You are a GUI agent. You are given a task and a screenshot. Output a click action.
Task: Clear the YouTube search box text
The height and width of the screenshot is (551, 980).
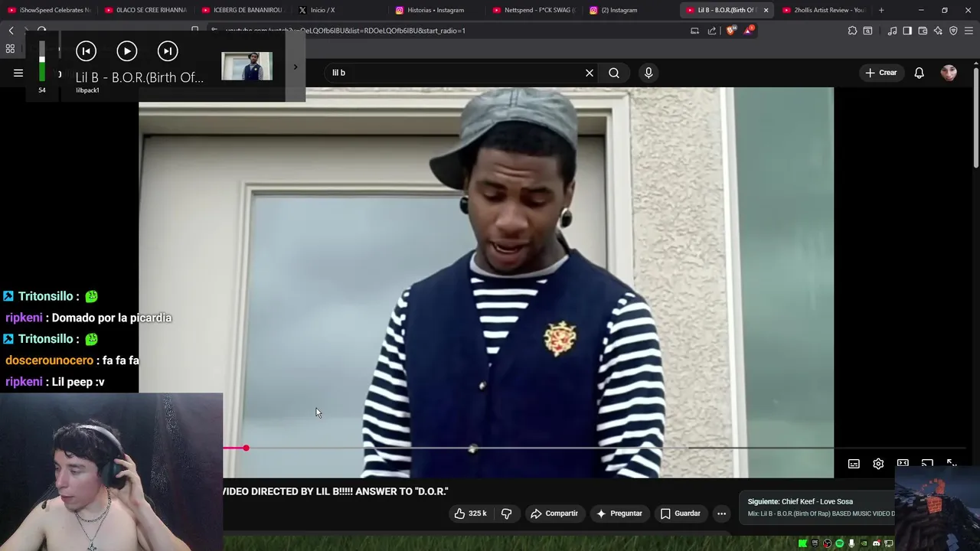click(x=590, y=73)
